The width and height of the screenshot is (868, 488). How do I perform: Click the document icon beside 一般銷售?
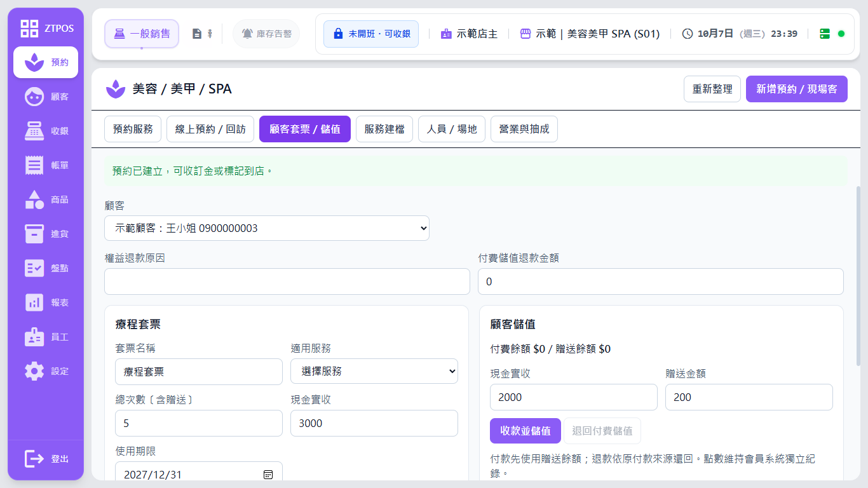[197, 34]
